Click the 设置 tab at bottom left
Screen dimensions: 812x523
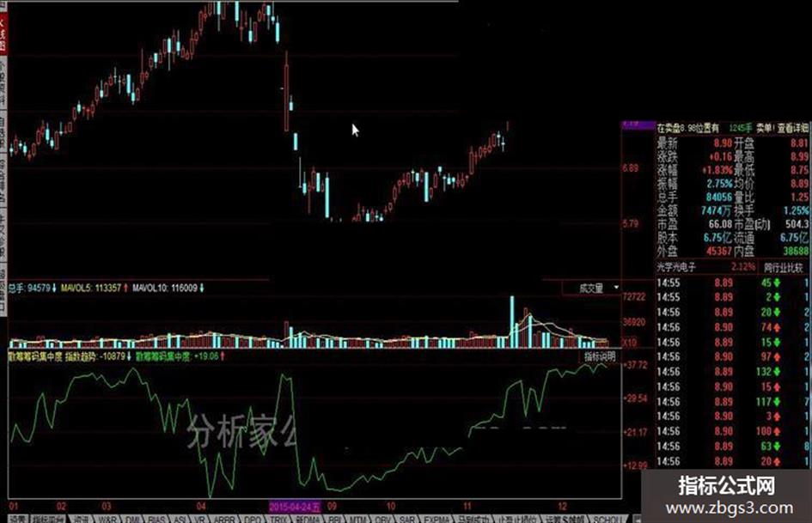click(x=18, y=519)
